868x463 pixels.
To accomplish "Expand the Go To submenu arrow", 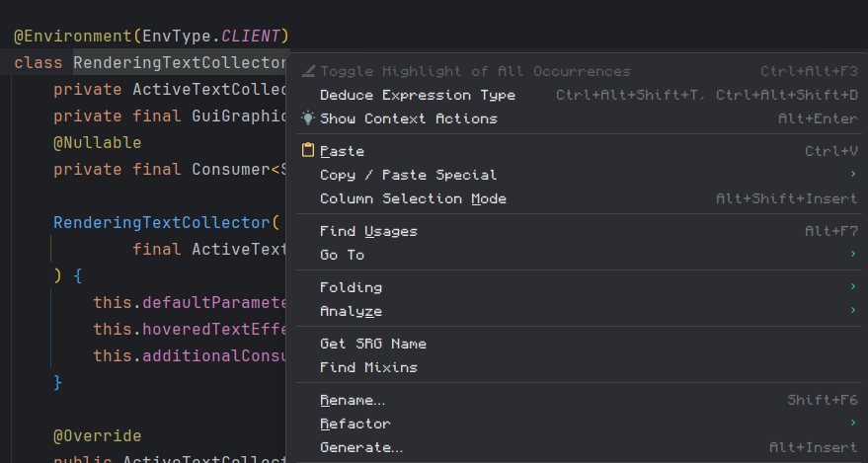I will click(x=852, y=255).
